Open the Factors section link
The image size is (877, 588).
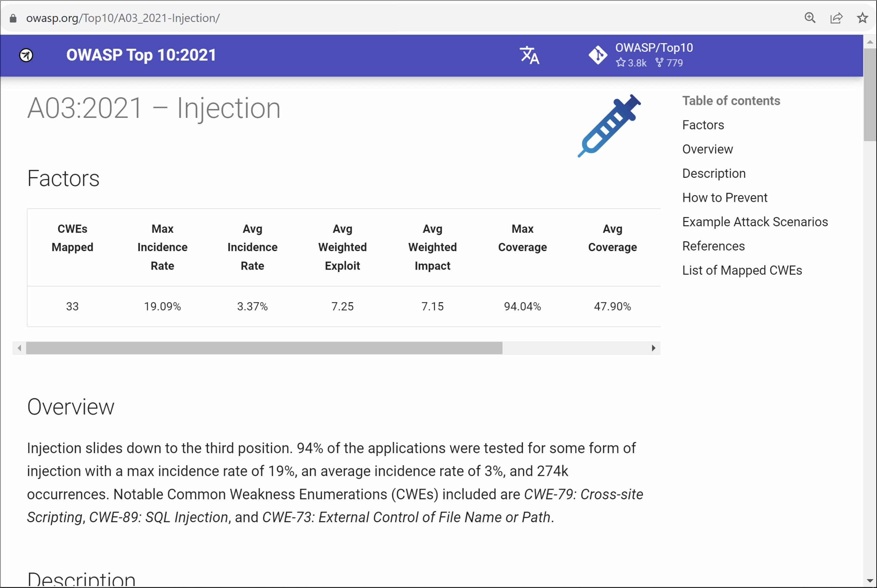coord(703,125)
